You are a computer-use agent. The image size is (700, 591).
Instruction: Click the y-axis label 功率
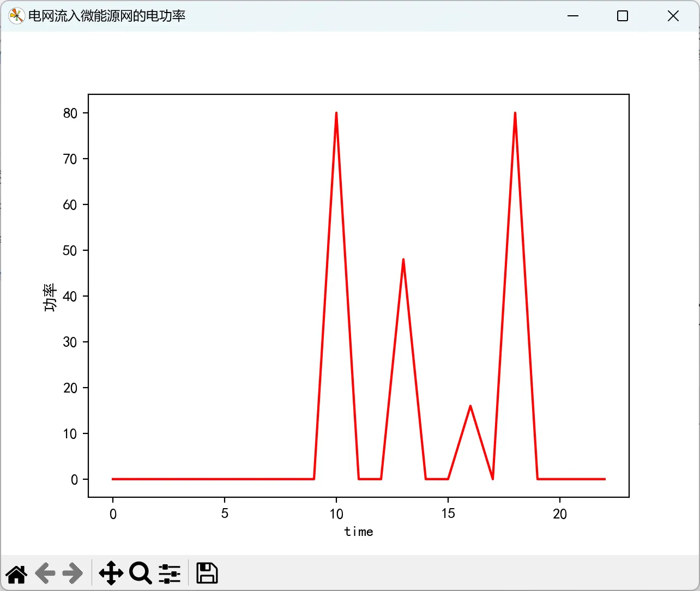tap(50, 297)
